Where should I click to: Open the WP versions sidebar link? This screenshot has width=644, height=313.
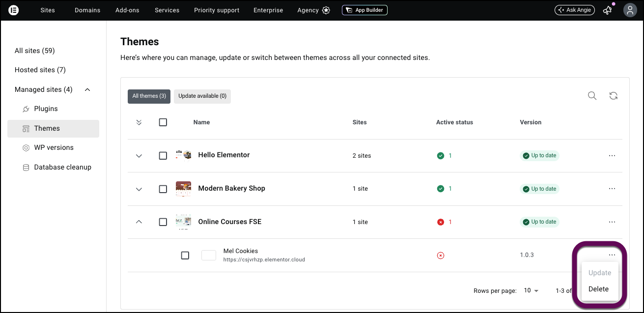(53, 148)
